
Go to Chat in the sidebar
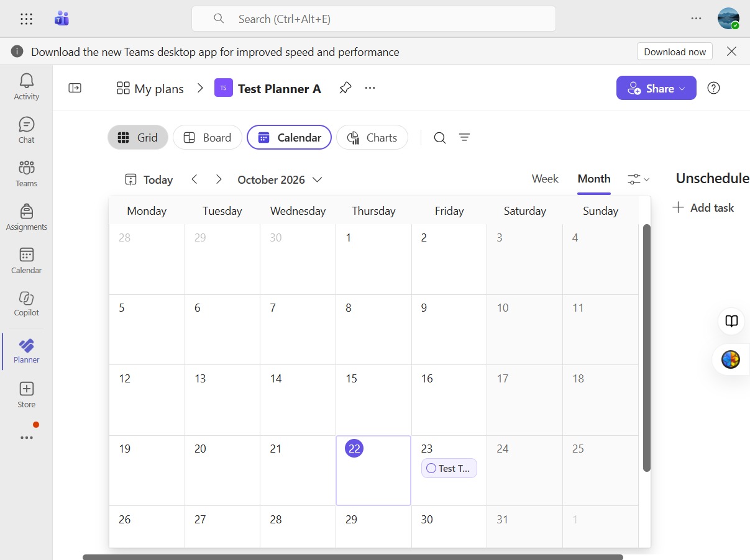[26, 130]
